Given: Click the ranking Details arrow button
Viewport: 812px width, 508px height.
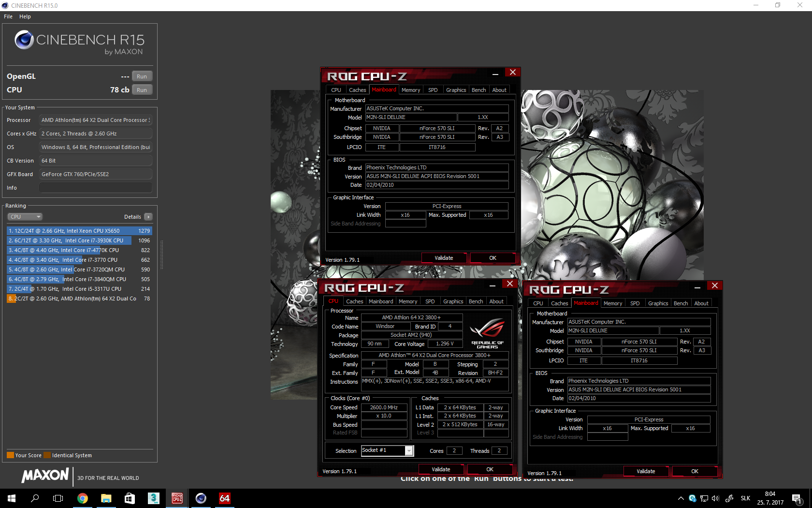Looking at the screenshot, I should (148, 217).
